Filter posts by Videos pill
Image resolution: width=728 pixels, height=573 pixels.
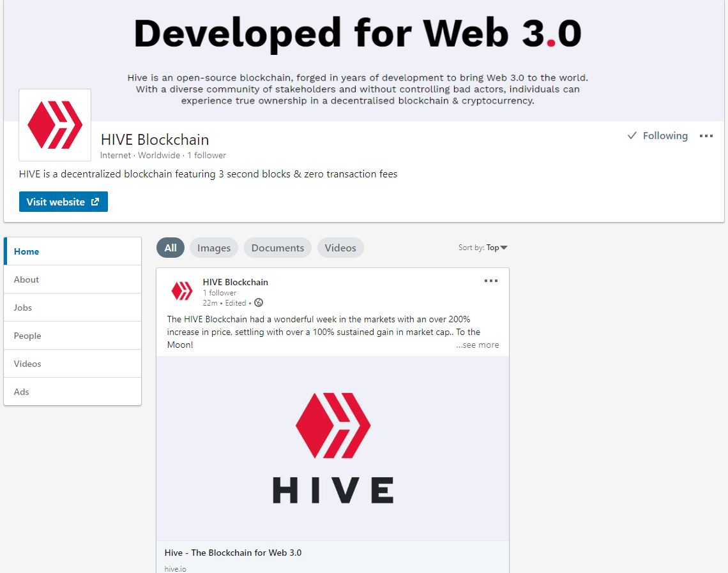(340, 248)
